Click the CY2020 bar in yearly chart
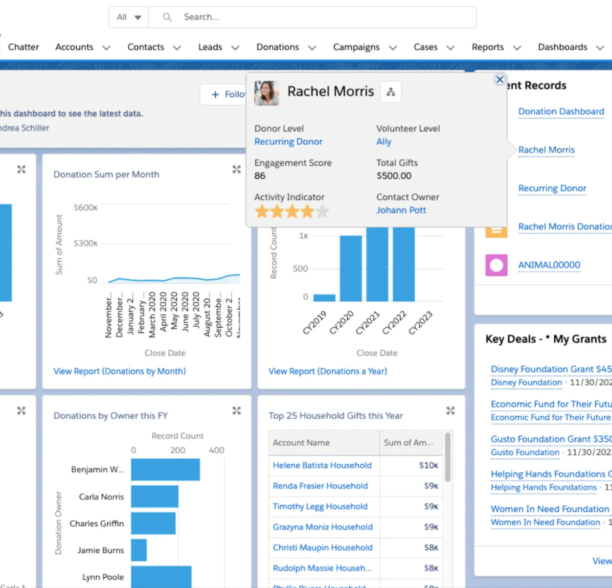Screen dimensions: 612x588 [x=350, y=268]
